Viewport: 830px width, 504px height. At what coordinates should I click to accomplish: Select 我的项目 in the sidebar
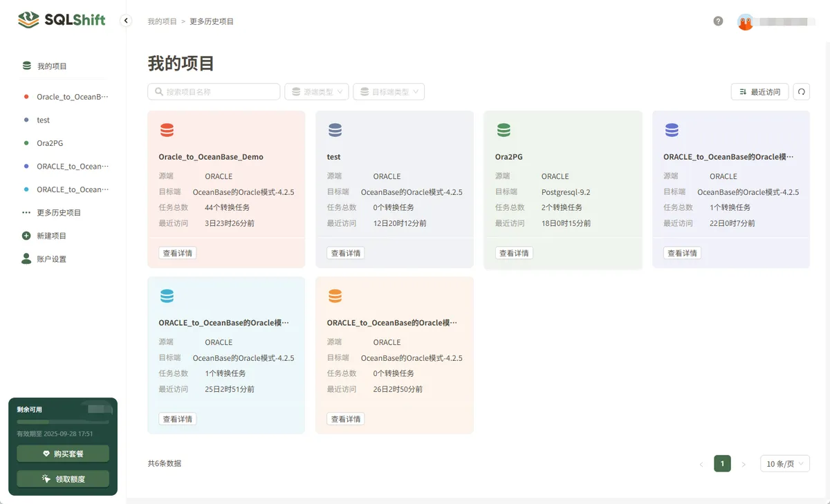pos(47,66)
